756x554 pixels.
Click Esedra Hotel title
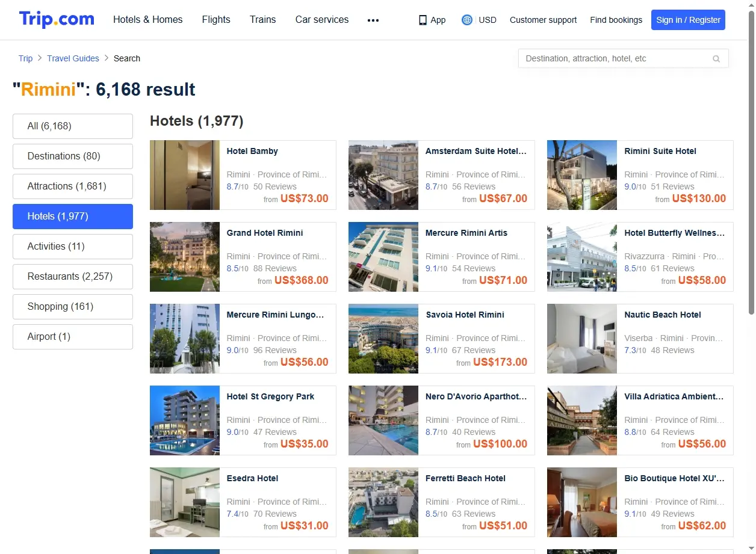coord(252,478)
